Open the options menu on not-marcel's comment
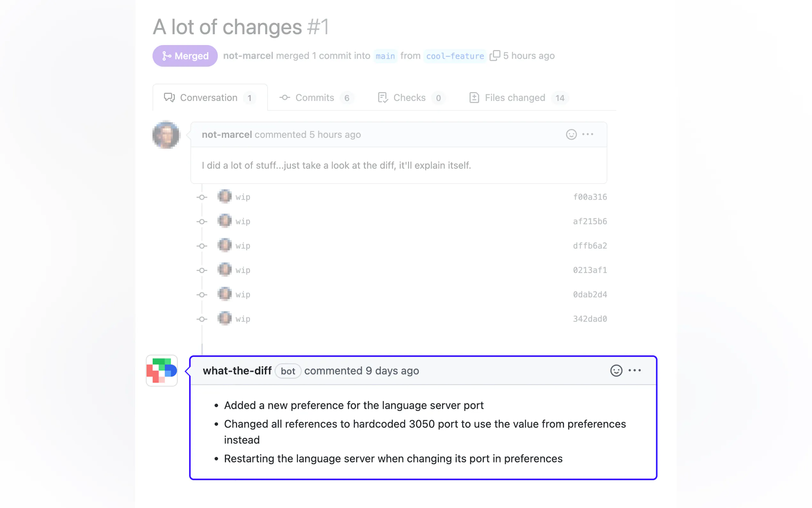This screenshot has width=812, height=508. click(x=588, y=134)
